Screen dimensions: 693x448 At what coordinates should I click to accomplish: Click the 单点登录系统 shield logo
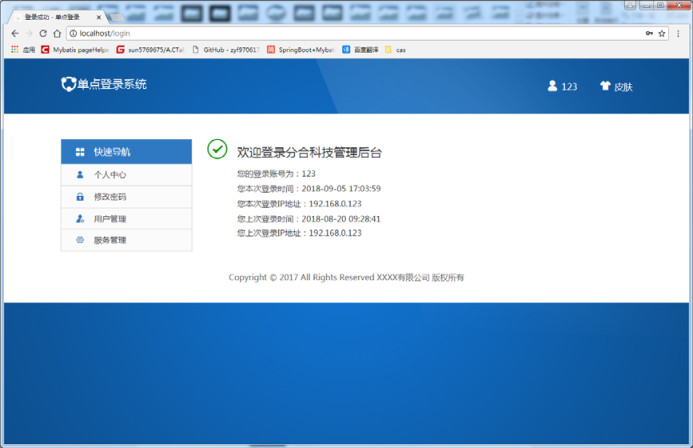click(x=68, y=85)
